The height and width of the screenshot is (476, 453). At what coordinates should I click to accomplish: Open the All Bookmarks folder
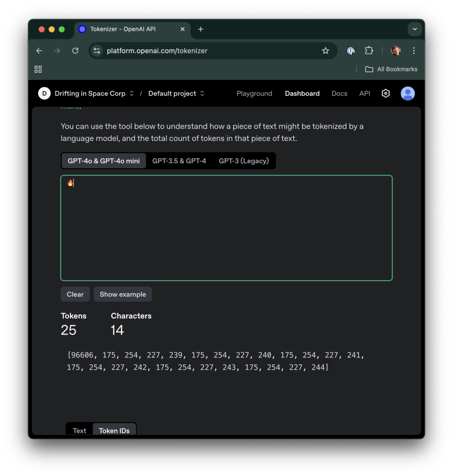[391, 69]
